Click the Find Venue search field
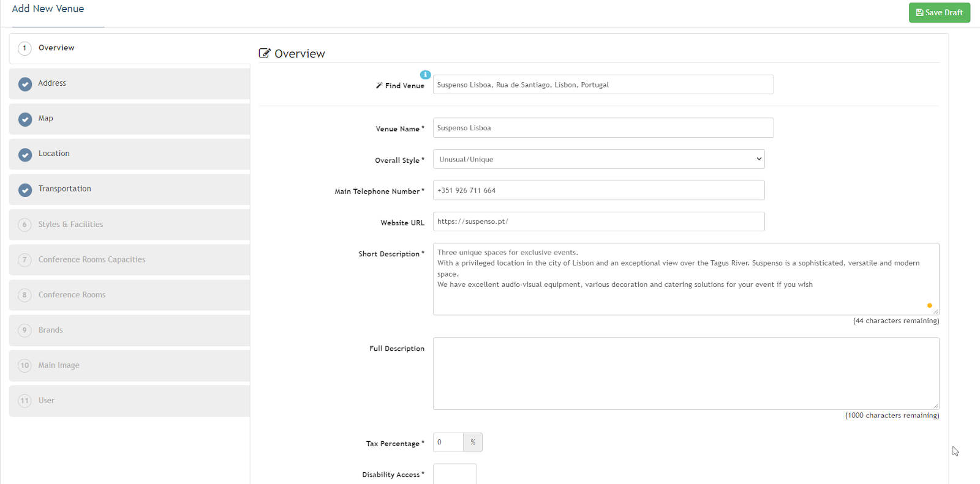 coord(603,84)
